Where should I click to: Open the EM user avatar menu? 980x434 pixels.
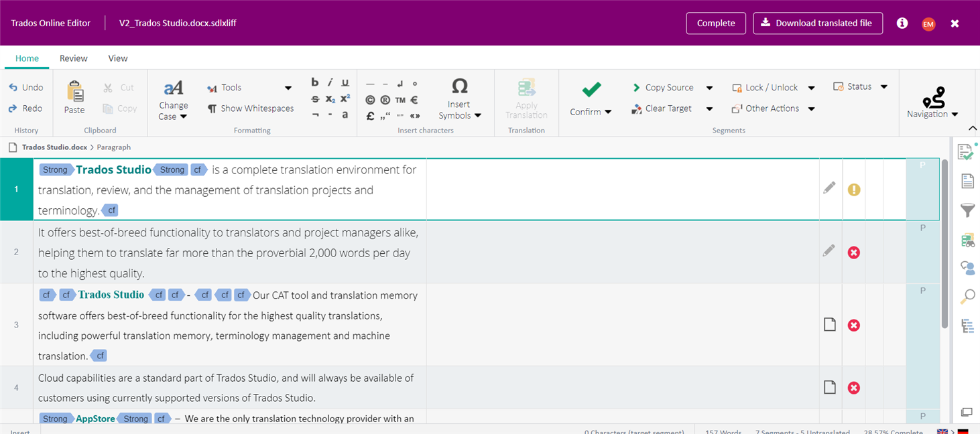[x=928, y=23]
